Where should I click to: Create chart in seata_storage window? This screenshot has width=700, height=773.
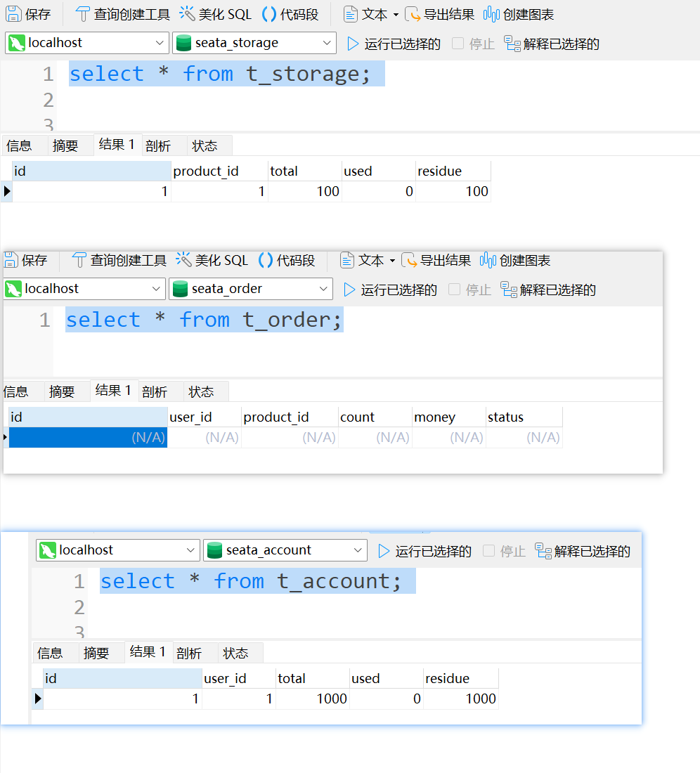click(519, 14)
